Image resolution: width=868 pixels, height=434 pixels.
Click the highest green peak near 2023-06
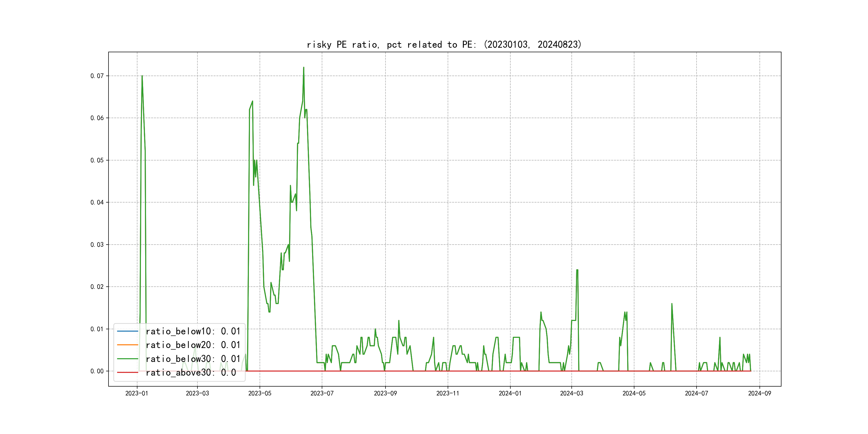(x=304, y=68)
